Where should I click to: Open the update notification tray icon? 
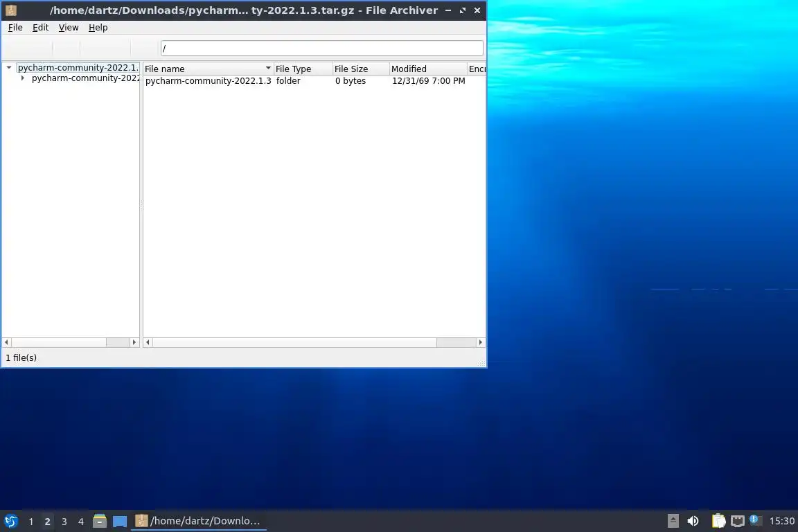point(755,520)
